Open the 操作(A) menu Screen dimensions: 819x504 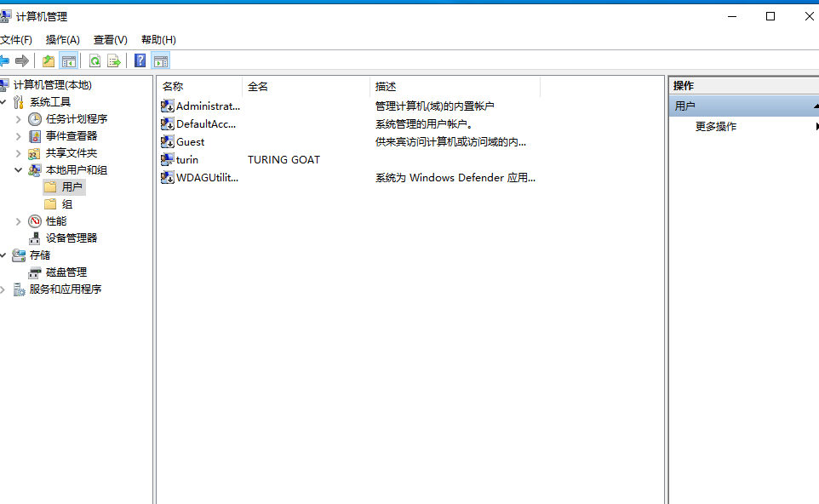pos(63,40)
